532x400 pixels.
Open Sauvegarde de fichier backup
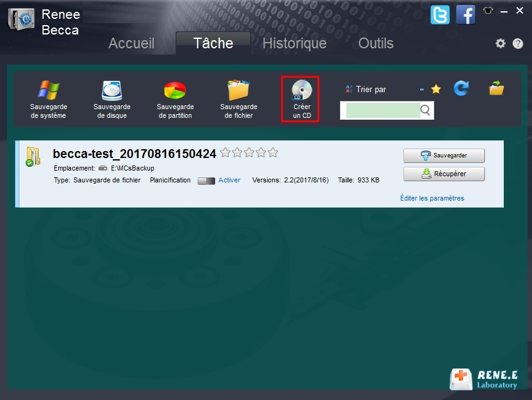pyautogui.click(x=238, y=99)
